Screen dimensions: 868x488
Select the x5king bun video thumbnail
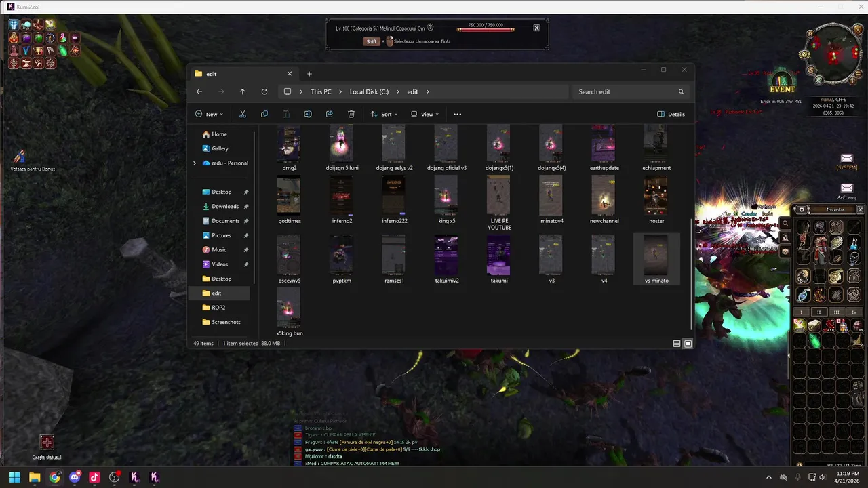tap(289, 308)
